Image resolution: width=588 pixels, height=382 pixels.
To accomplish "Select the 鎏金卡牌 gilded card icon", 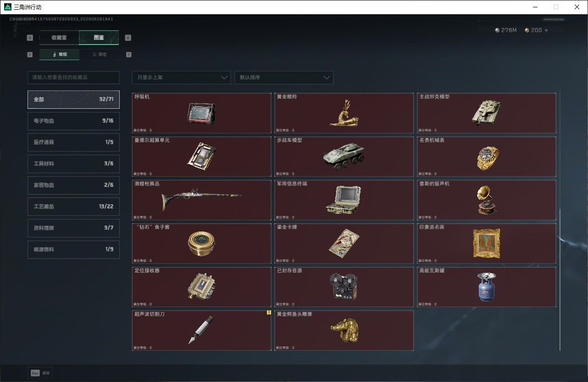I will pos(344,242).
